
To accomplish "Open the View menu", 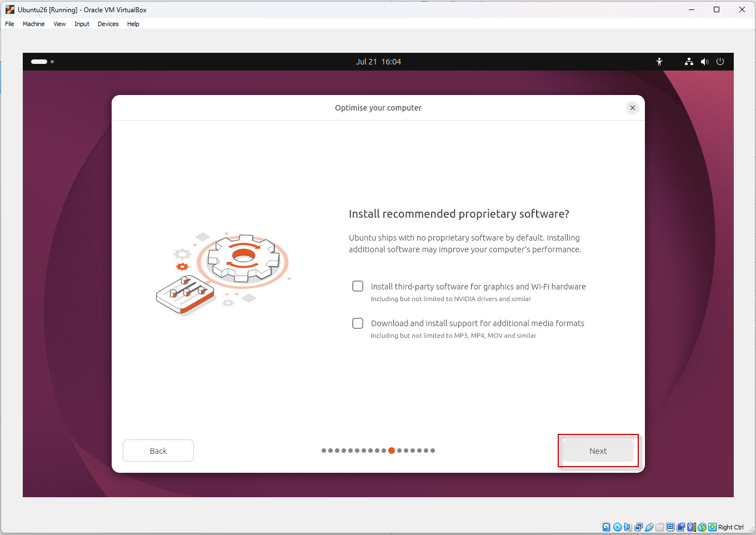I will coord(59,24).
